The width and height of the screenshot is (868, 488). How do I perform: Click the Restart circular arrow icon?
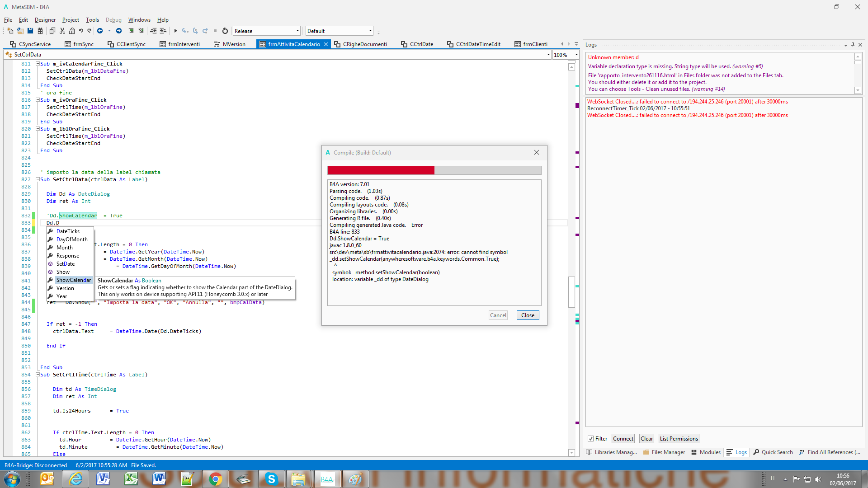coord(225,31)
